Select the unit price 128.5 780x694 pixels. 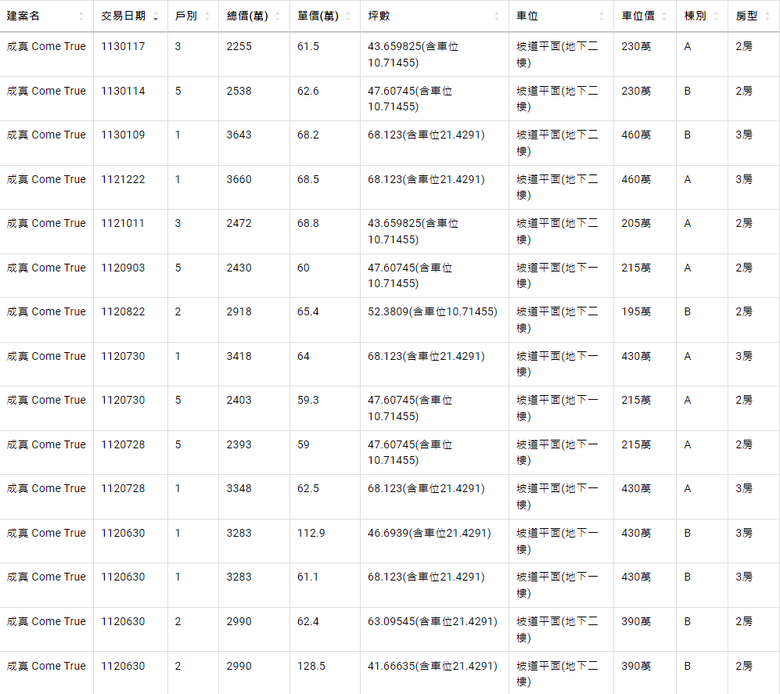311,666
